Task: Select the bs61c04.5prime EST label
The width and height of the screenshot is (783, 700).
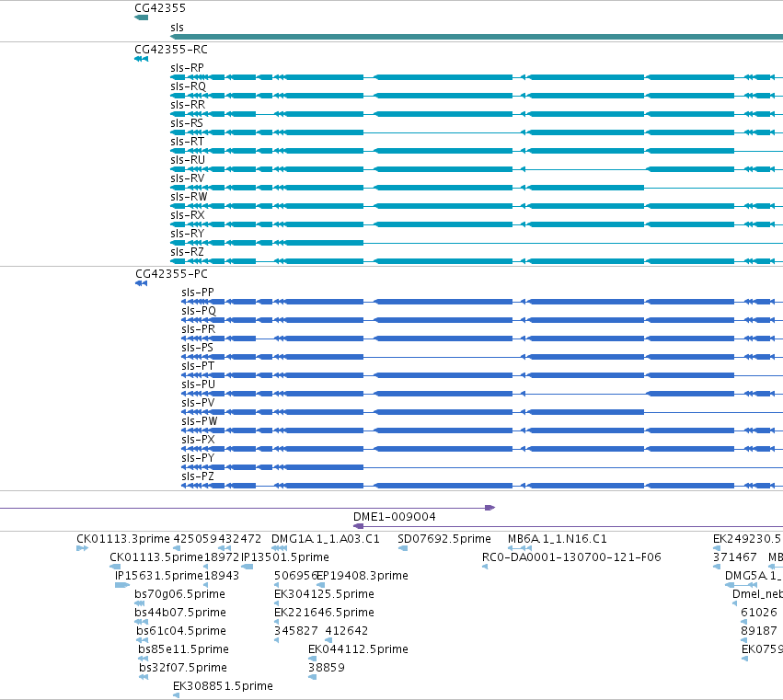Action: pyautogui.click(x=181, y=631)
